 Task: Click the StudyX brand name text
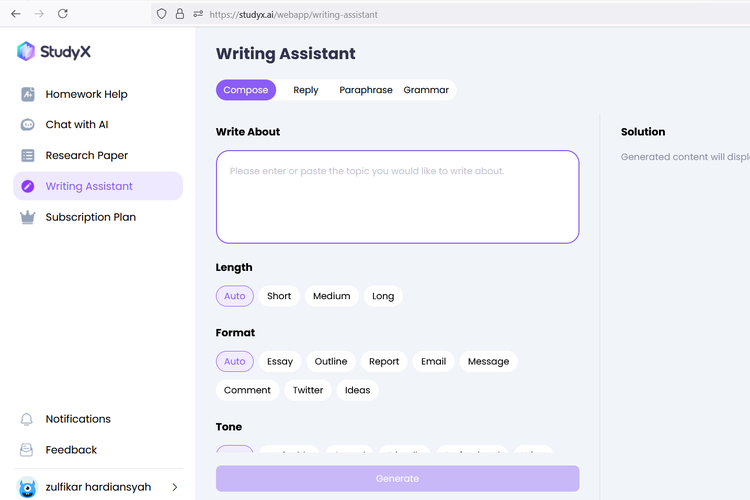pyautogui.click(x=65, y=52)
